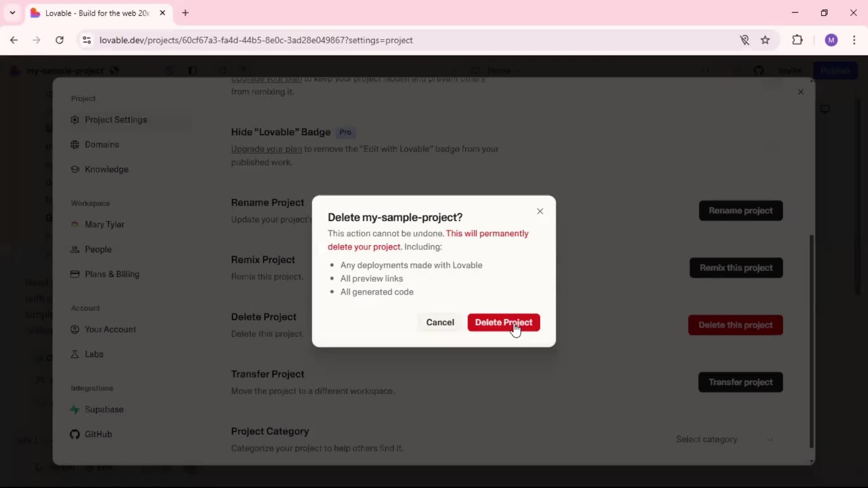
Task: Close the Lovable browser tab
Action: tap(162, 13)
